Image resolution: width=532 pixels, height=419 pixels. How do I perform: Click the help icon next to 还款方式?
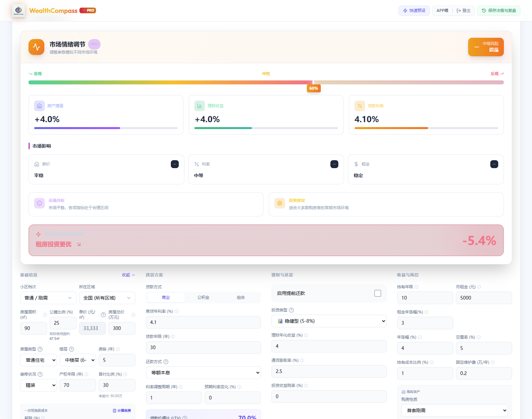pyautogui.click(x=166, y=362)
